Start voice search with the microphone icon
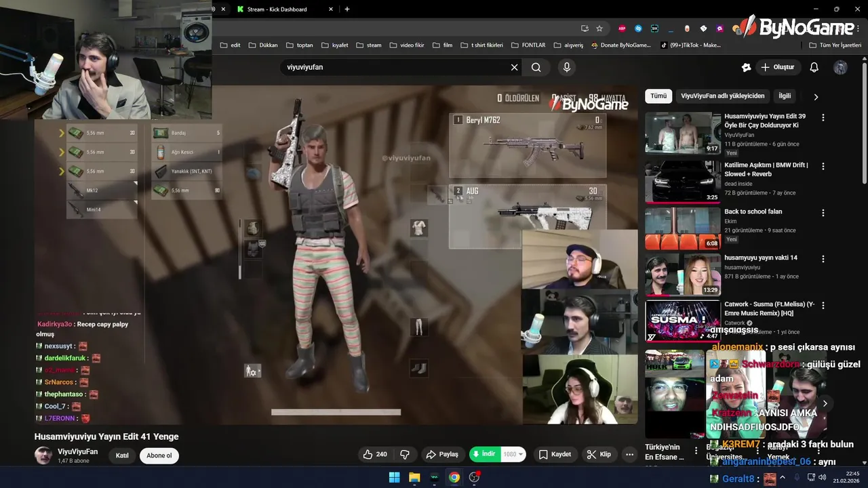 (567, 67)
